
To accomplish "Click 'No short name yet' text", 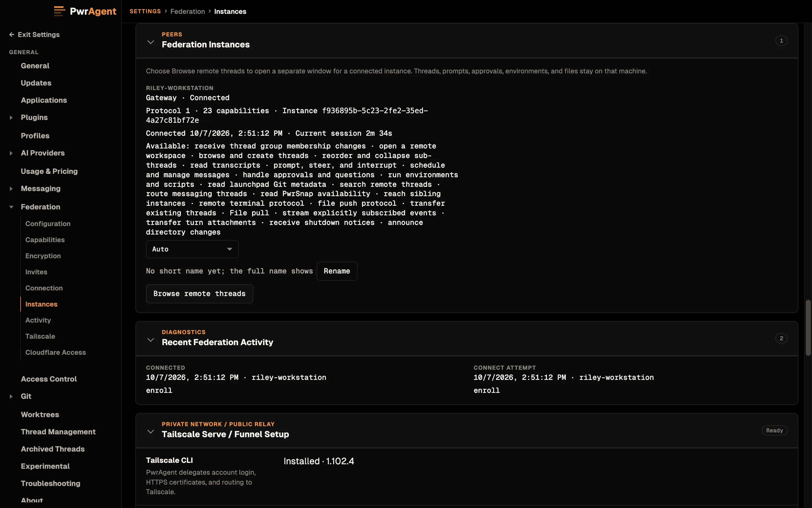I will click(x=229, y=271).
